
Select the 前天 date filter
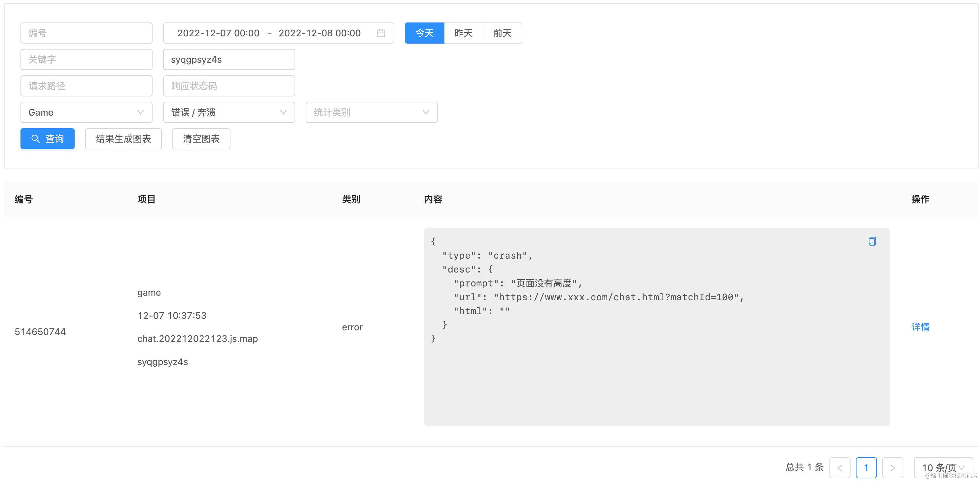click(502, 33)
